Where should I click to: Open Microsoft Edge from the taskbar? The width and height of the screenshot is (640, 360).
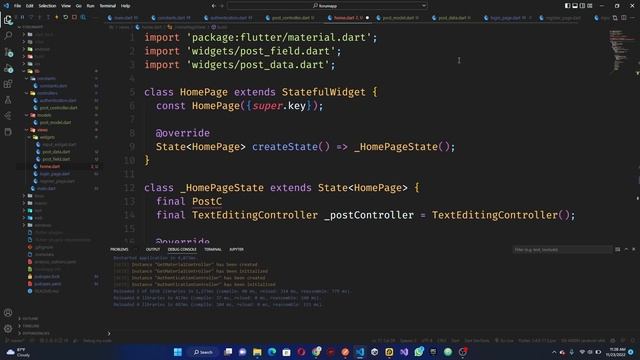(272, 352)
